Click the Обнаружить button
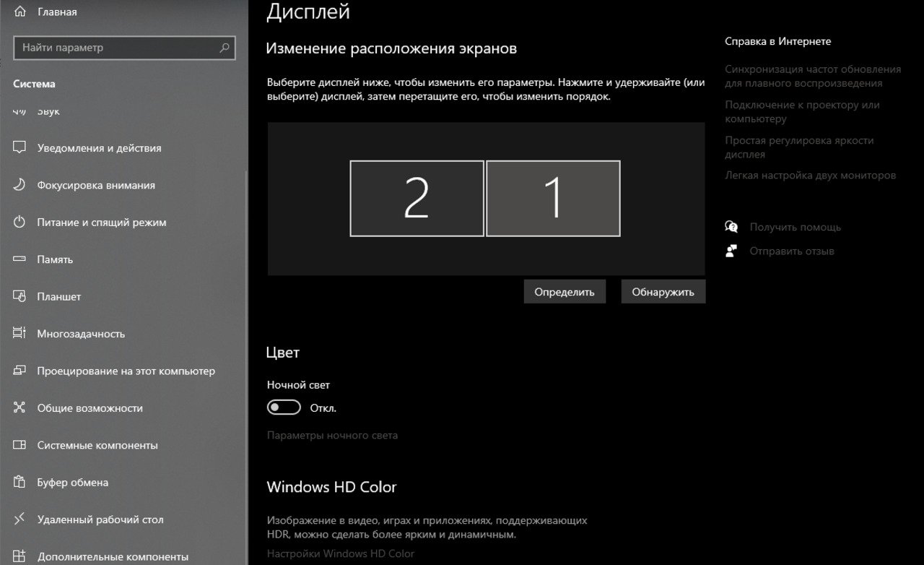The width and height of the screenshot is (924, 565). [663, 292]
